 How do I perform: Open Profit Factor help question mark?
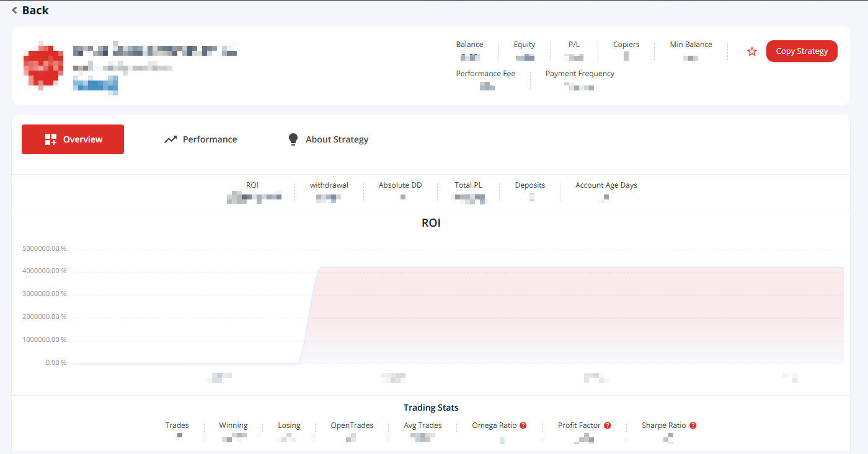click(608, 426)
